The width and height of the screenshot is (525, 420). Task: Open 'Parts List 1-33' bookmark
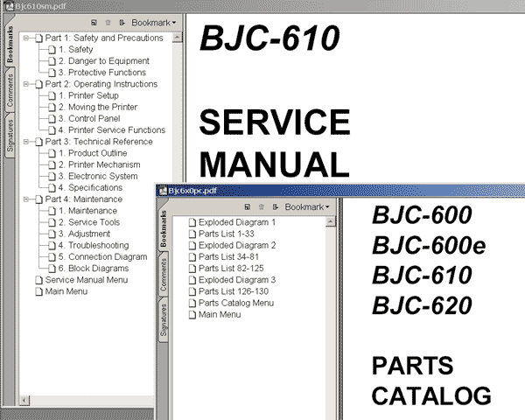coord(227,234)
